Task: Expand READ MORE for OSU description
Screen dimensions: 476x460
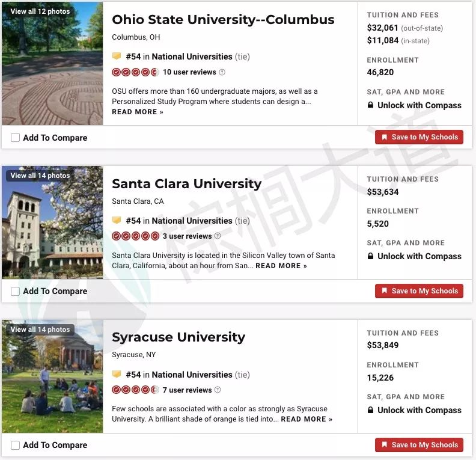Action: [138, 112]
